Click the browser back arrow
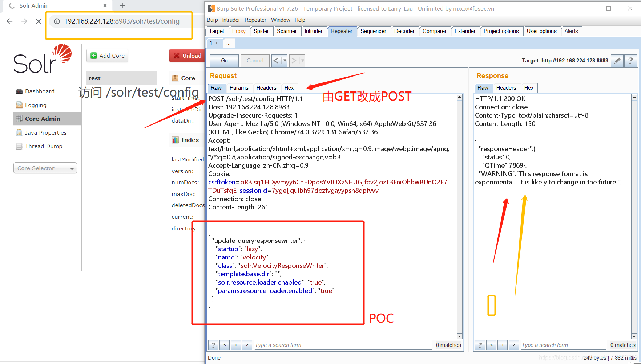Screen dimensions: 641x364 (10, 21)
